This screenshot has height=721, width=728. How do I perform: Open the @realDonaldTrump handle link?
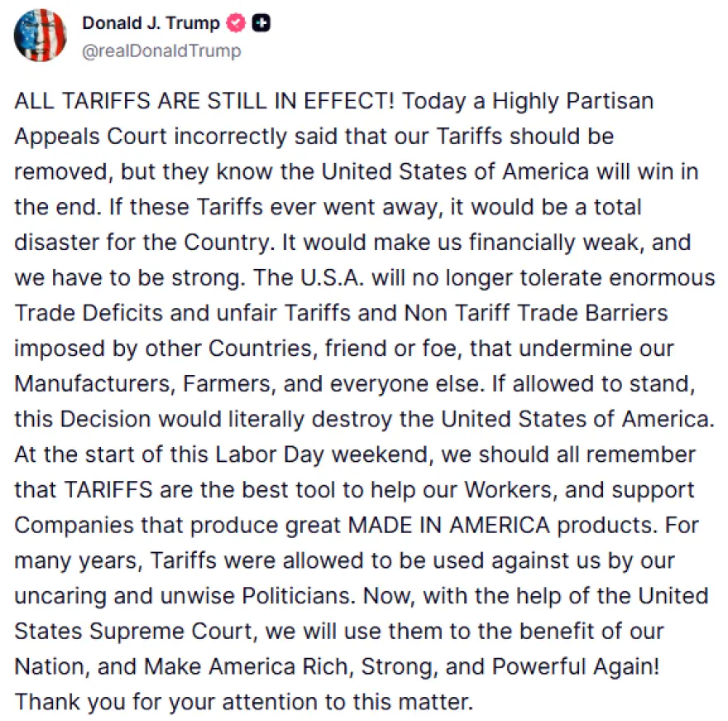[161, 50]
